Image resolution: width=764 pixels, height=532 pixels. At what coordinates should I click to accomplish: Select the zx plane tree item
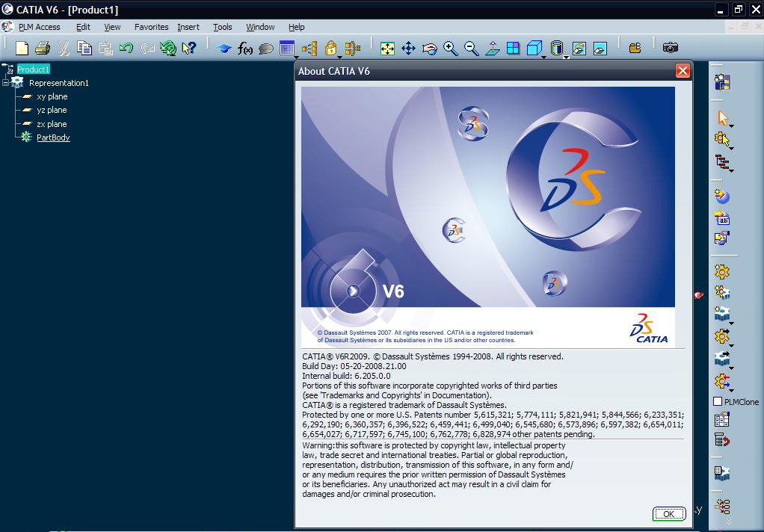coord(52,124)
